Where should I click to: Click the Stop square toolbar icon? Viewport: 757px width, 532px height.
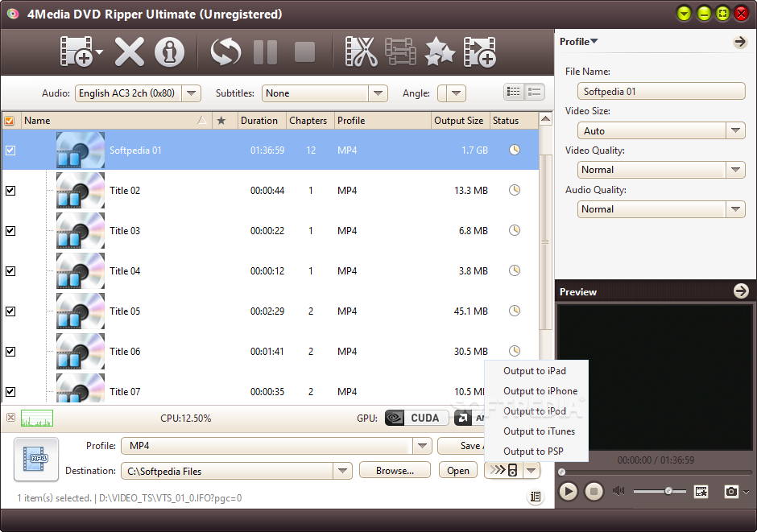pyautogui.click(x=304, y=52)
